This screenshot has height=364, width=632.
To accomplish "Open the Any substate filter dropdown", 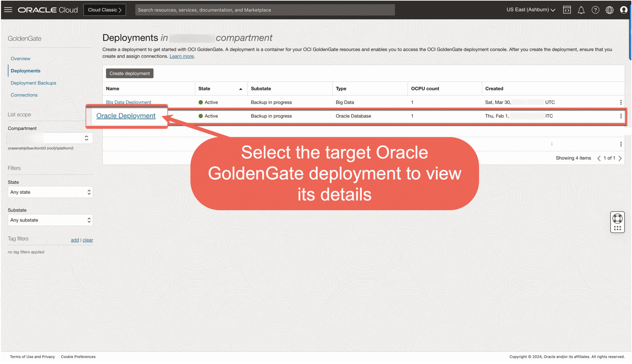I will [x=50, y=220].
